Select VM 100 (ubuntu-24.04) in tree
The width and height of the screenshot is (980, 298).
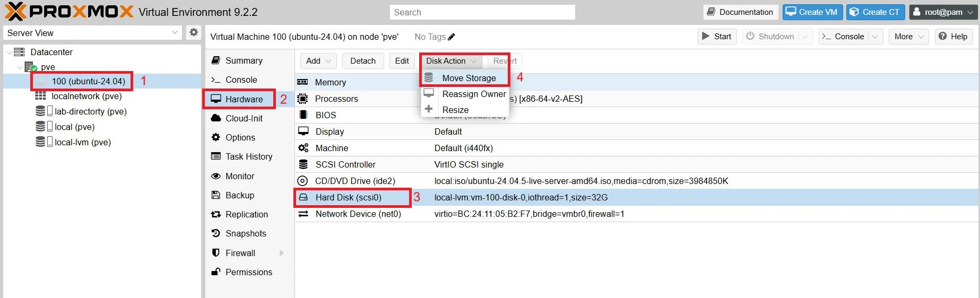pyautogui.click(x=88, y=81)
